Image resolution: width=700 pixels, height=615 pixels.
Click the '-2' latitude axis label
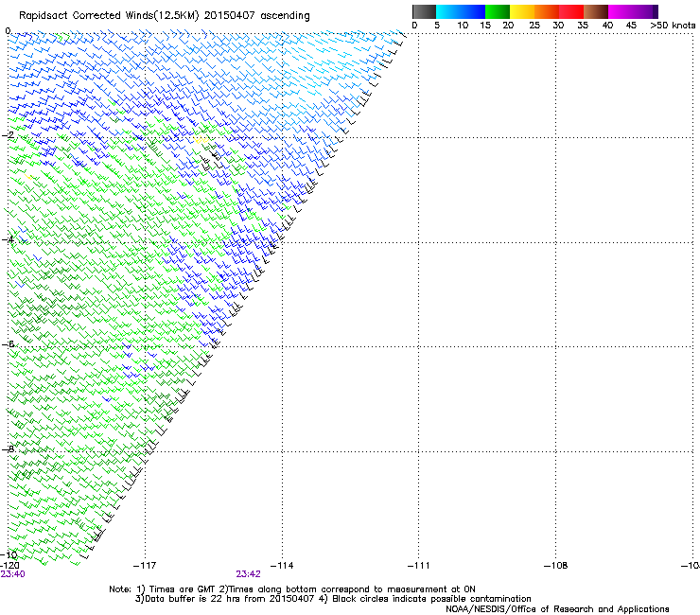point(8,134)
